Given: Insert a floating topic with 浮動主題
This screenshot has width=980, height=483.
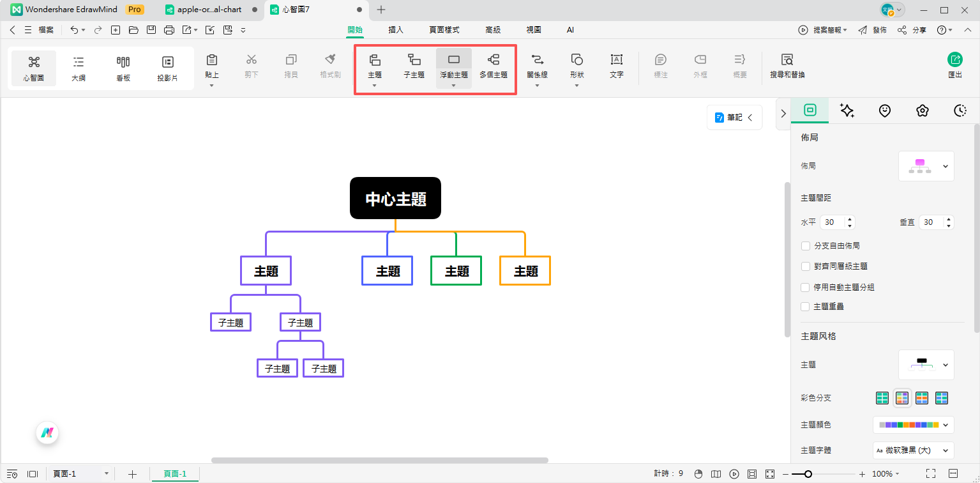Looking at the screenshot, I should 453,64.
